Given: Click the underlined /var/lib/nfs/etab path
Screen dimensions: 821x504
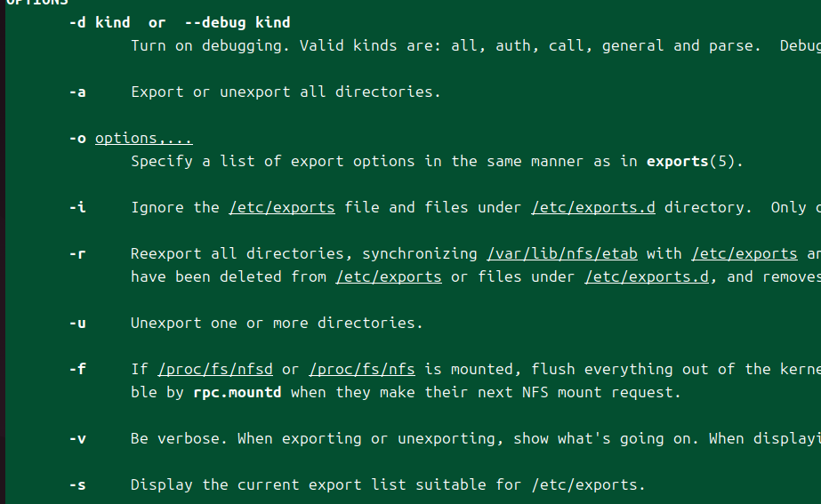Looking at the screenshot, I should pos(561,253).
